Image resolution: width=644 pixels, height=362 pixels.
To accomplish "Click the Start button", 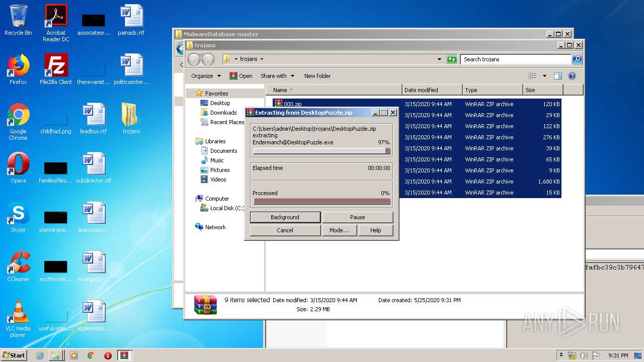I will tap(14, 355).
